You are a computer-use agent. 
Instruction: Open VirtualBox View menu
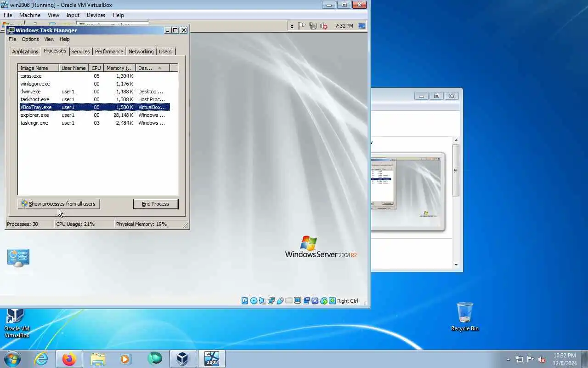click(x=53, y=15)
